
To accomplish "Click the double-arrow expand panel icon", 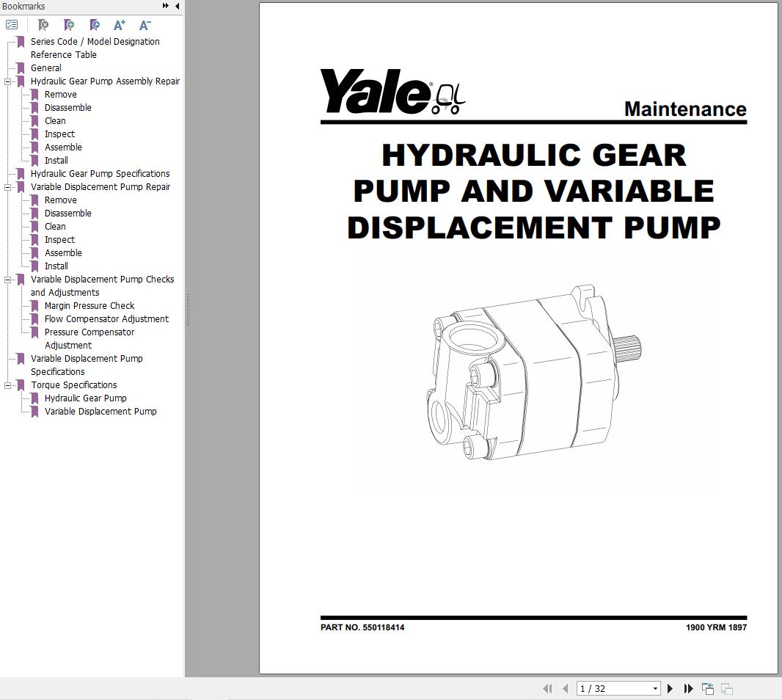I will 166,6.
